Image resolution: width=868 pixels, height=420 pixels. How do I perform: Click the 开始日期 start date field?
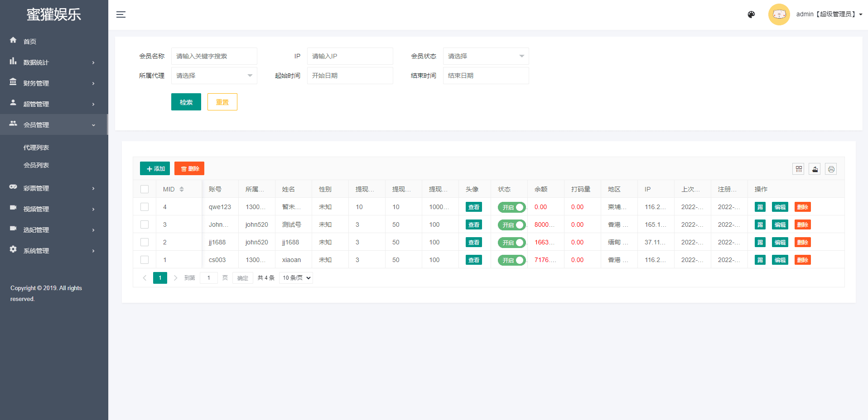pos(350,76)
